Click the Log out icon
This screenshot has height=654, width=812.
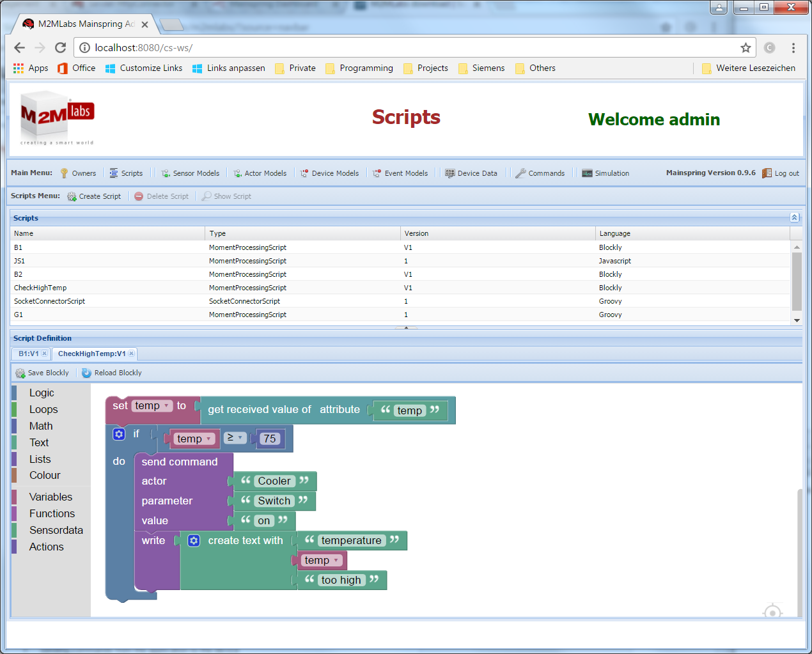(768, 173)
